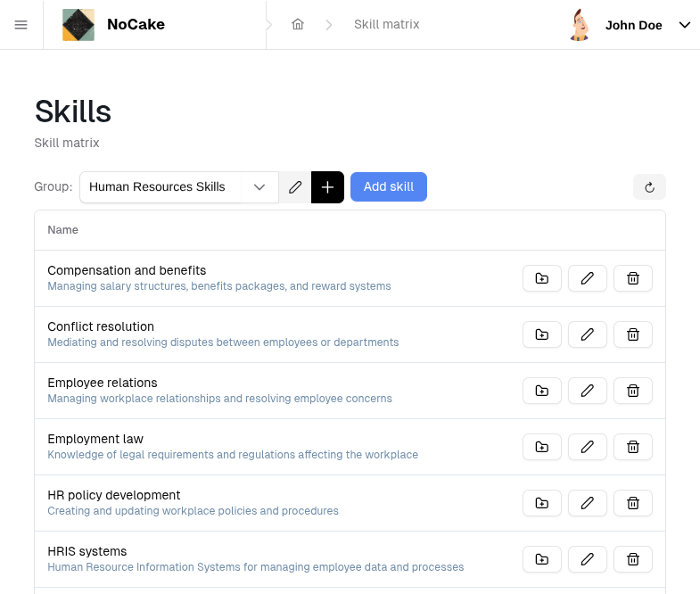Click the Skill matrix breadcrumb
The width and height of the screenshot is (700, 594).
click(387, 24)
